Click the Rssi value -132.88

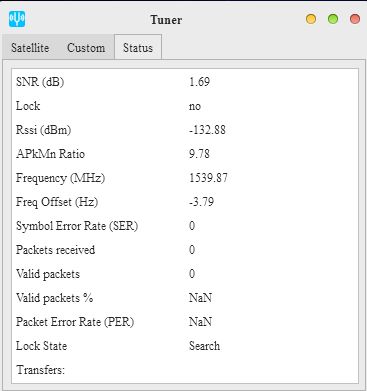pos(207,130)
